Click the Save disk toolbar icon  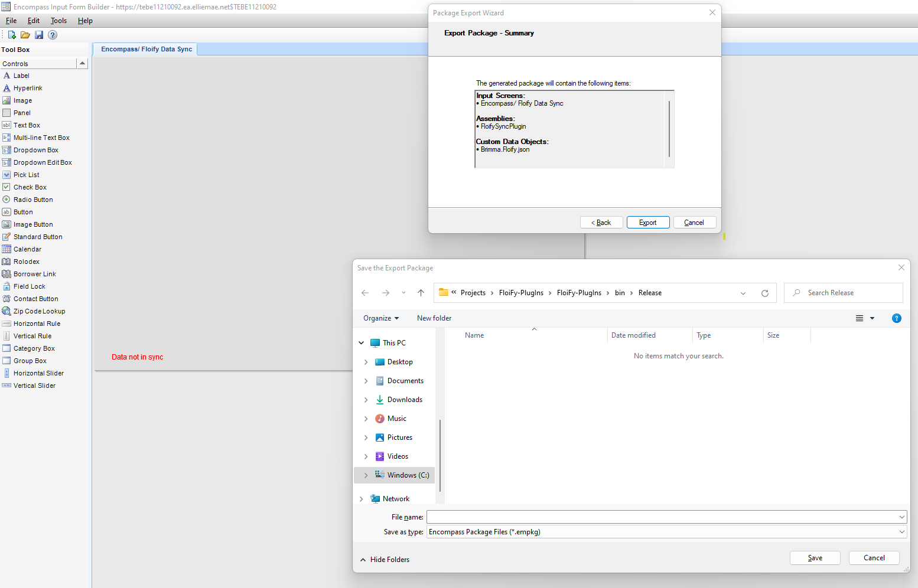(x=39, y=35)
